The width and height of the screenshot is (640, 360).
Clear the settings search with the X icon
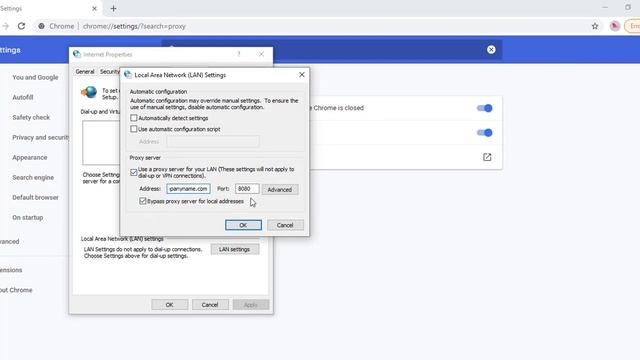click(491, 49)
